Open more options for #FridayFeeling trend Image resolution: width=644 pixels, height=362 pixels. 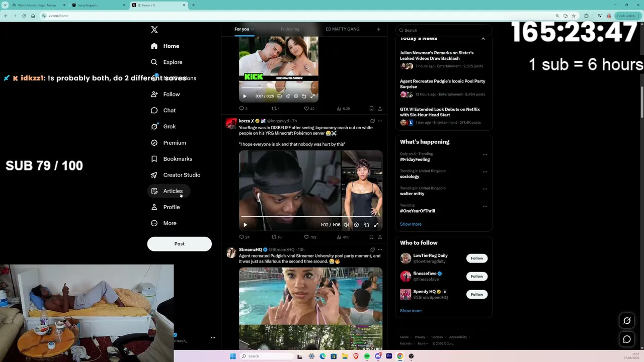pyautogui.click(x=485, y=155)
